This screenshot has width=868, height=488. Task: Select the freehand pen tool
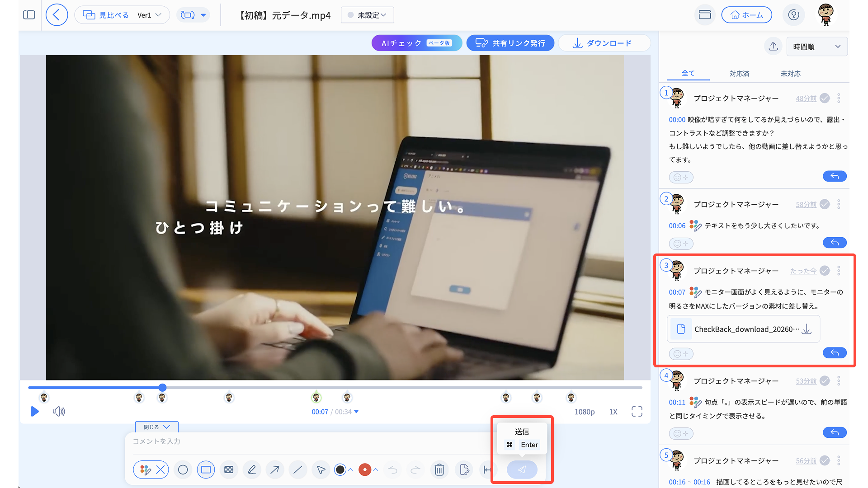click(x=252, y=470)
